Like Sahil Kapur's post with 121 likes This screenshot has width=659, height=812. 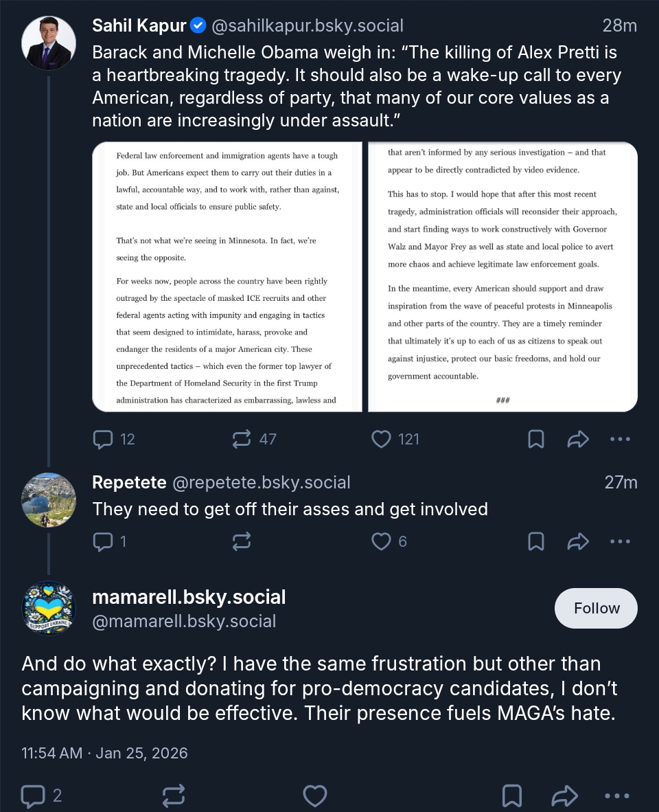[381, 439]
